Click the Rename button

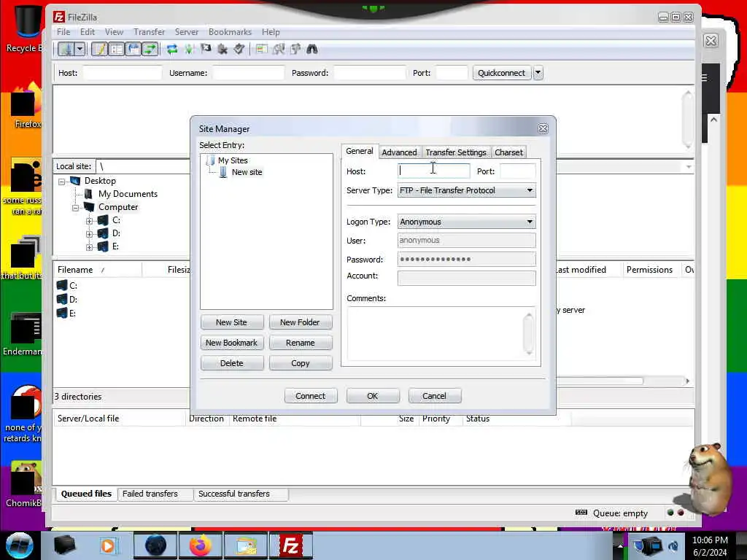point(301,343)
